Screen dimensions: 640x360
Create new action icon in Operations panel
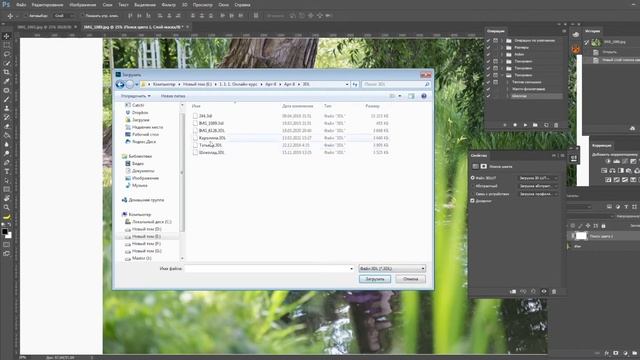[546, 125]
